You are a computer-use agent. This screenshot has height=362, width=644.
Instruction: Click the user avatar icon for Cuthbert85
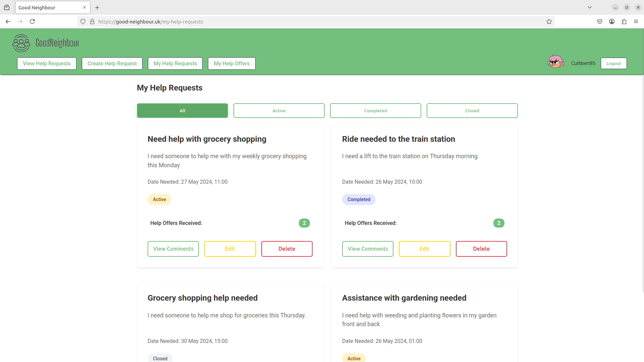[x=556, y=63]
